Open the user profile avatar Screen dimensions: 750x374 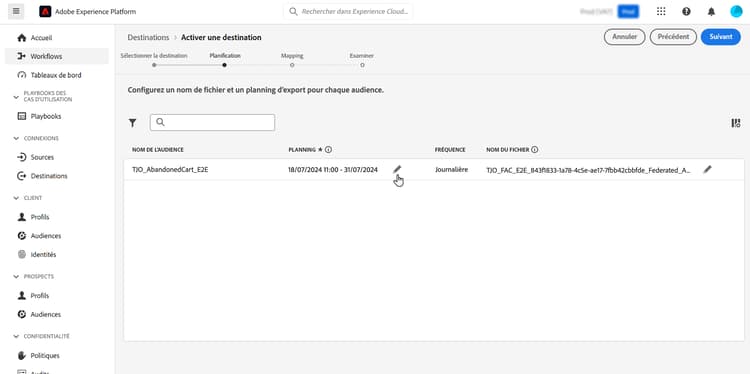[x=736, y=11]
